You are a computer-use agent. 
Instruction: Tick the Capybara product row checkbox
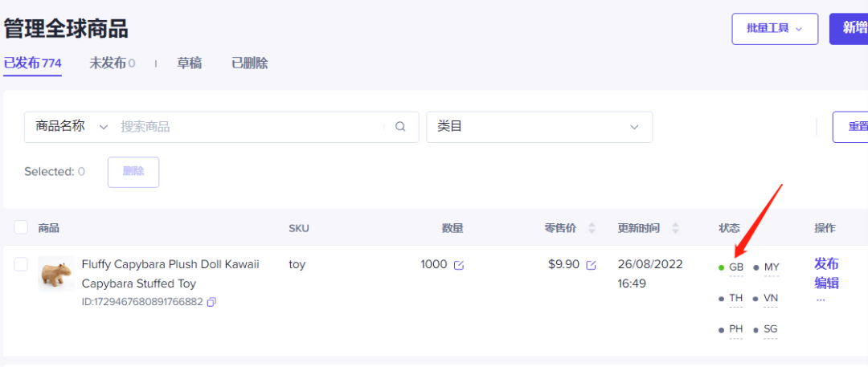coord(21,264)
